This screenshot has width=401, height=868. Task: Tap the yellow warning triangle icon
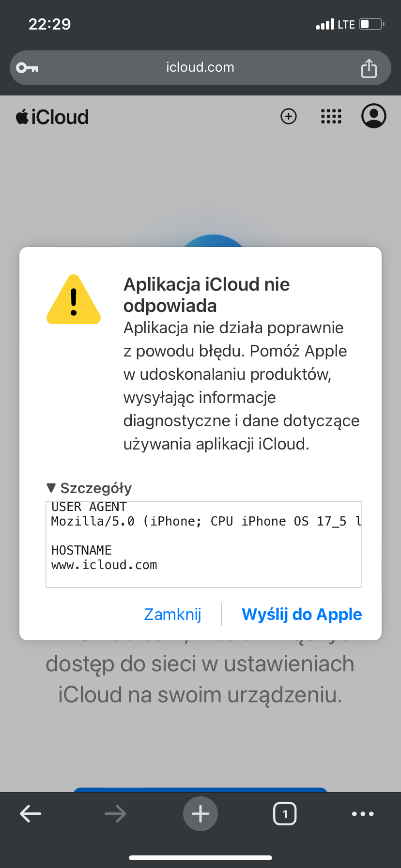(x=74, y=299)
